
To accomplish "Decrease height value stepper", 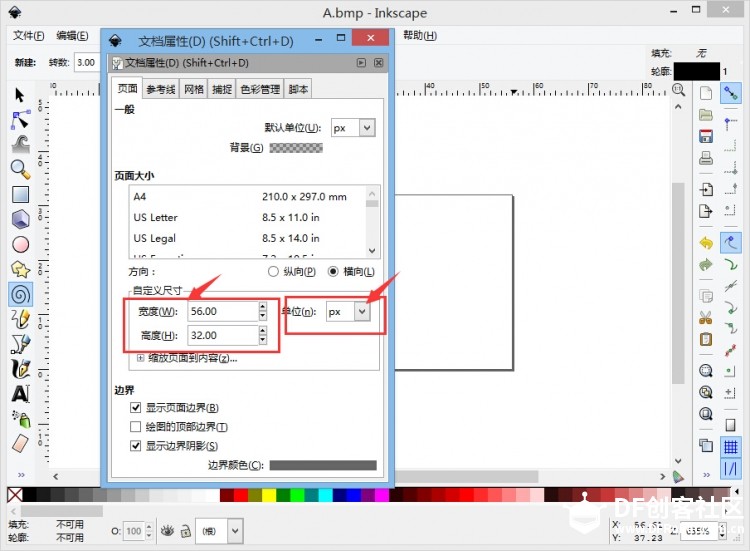I will pyautogui.click(x=263, y=340).
